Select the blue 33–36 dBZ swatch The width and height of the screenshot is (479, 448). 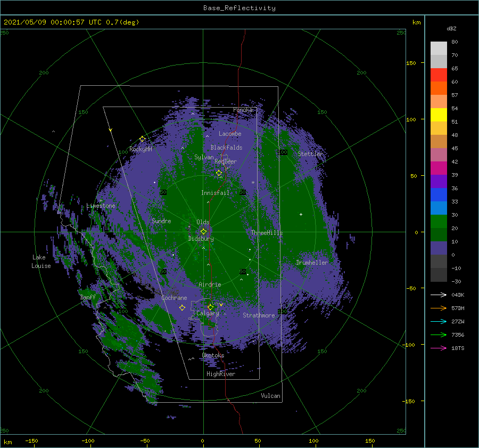click(x=439, y=194)
